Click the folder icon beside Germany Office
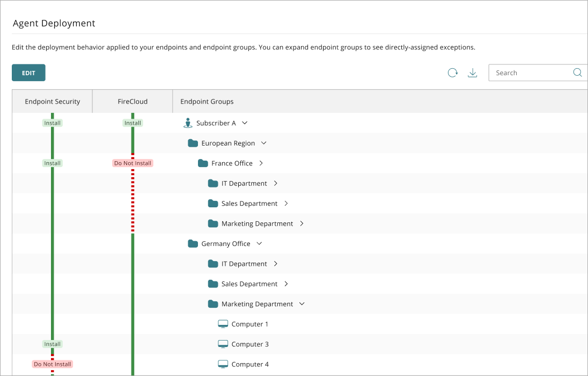This screenshot has width=588, height=376. (193, 243)
